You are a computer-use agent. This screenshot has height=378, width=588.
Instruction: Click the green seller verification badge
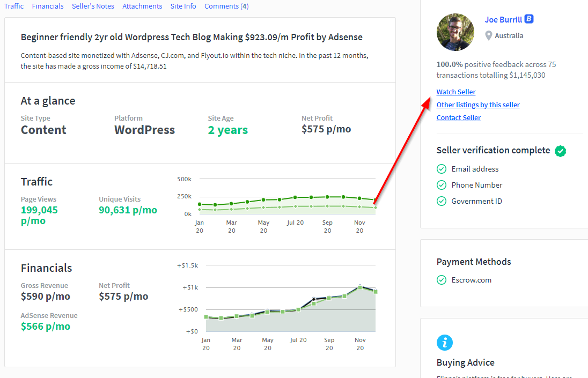click(x=561, y=151)
